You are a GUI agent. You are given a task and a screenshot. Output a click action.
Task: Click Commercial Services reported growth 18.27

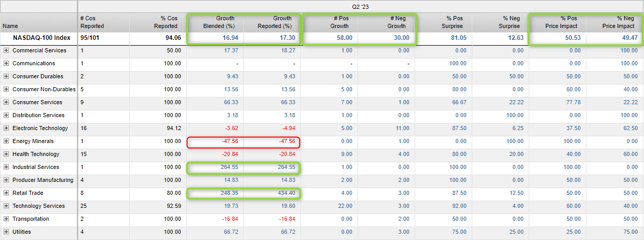tap(288, 51)
